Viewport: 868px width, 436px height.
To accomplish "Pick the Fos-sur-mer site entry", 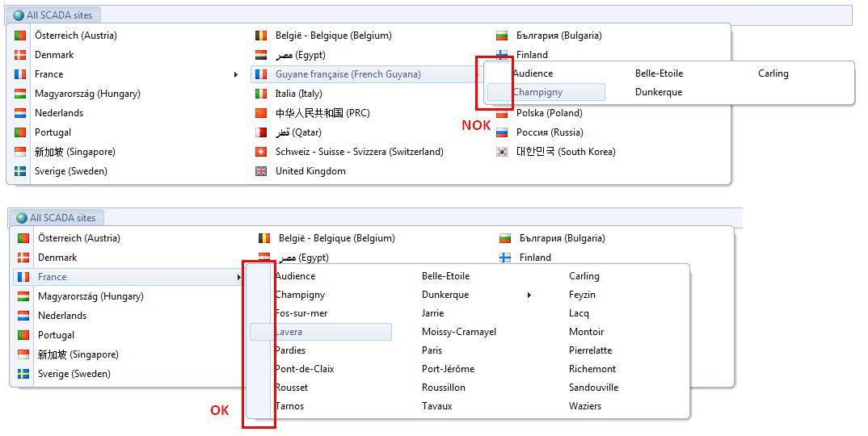I will click(301, 313).
